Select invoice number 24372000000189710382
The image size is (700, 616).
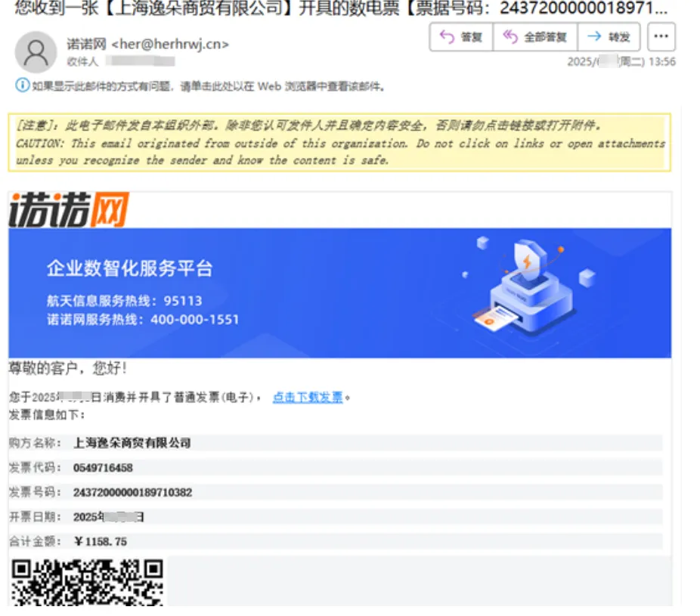point(132,493)
